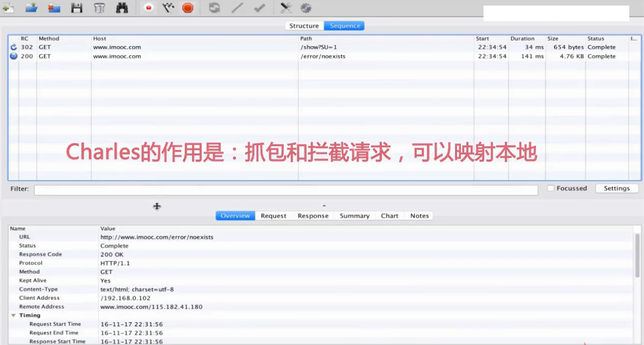Open the Overview tab
Screen dimensions: 644x345
(235, 215)
